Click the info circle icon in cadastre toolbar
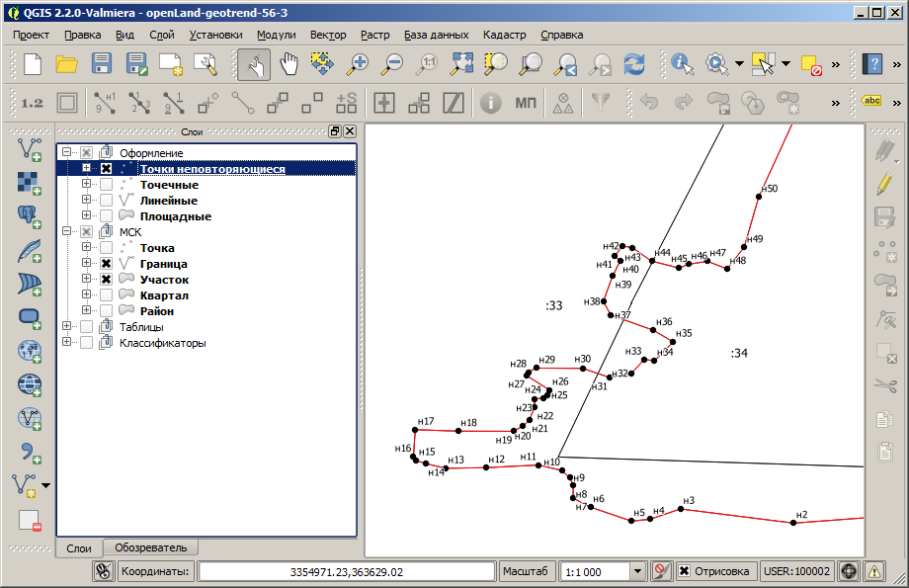The image size is (909, 588). tap(490, 103)
